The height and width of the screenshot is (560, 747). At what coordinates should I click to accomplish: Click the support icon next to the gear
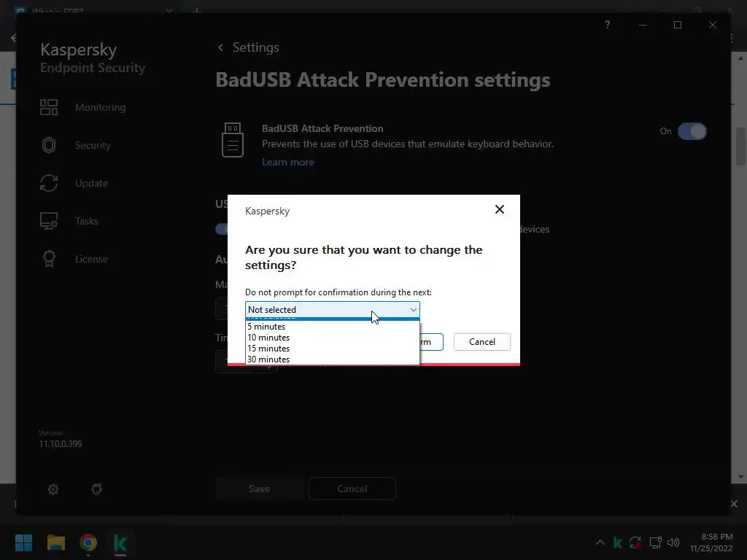(x=97, y=489)
